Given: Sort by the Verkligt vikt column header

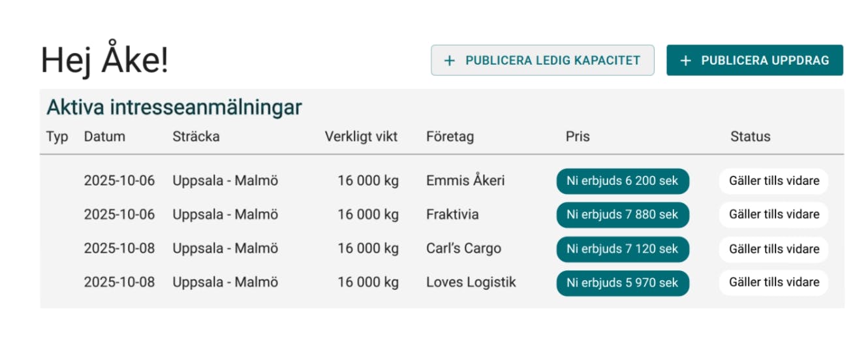Looking at the screenshot, I should (x=361, y=137).
